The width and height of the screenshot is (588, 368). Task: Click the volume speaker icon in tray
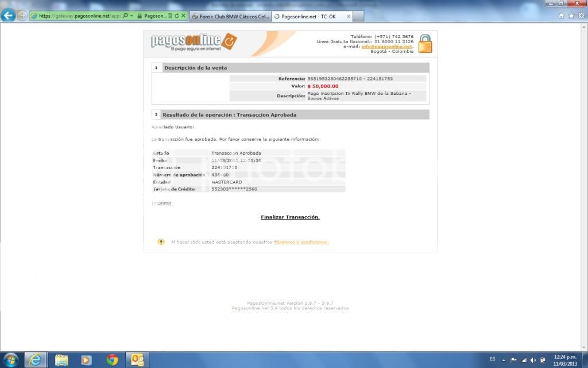coord(533,360)
